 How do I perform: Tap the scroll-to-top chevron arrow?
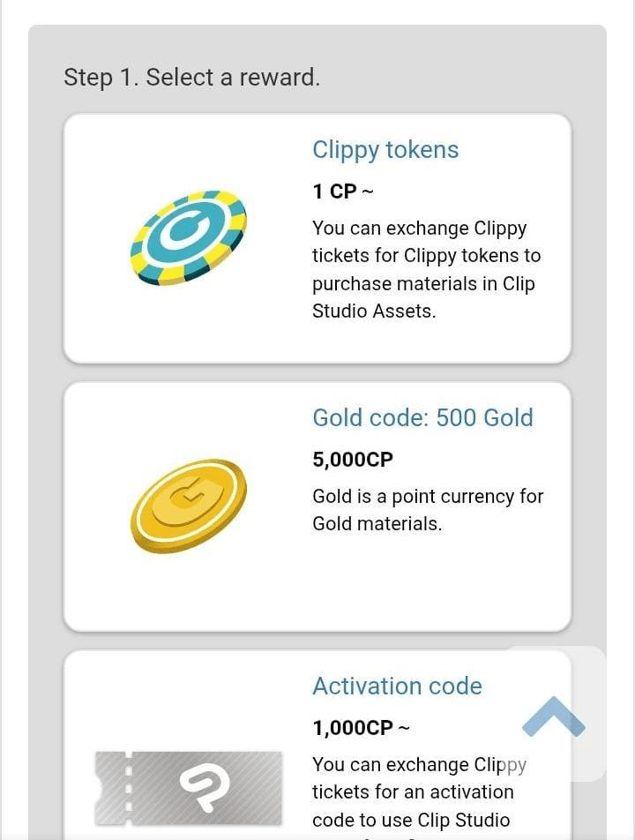pos(554,716)
